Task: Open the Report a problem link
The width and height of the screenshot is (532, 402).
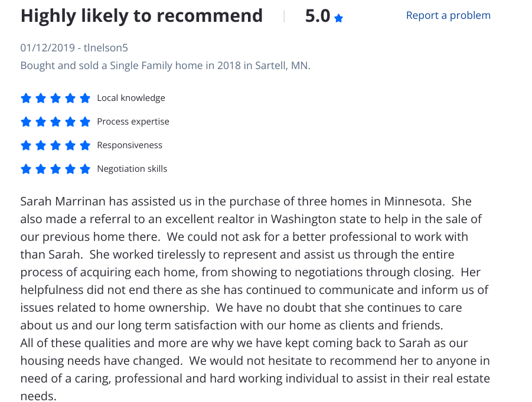Action: (x=448, y=15)
